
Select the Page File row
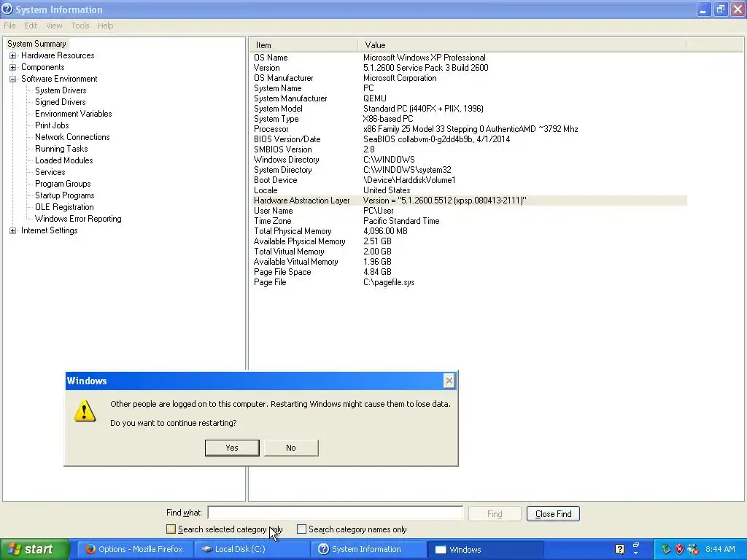(x=469, y=282)
